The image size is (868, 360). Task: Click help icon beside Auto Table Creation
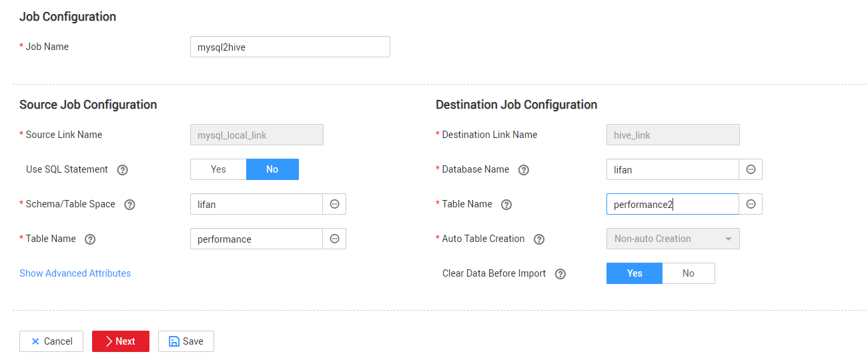pos(539,239)
